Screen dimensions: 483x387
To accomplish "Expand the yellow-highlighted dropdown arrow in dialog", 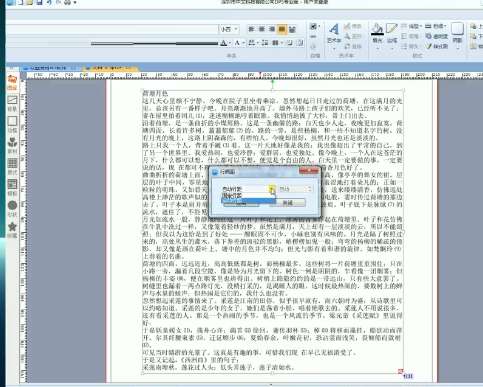I will (x=272, y=189).
